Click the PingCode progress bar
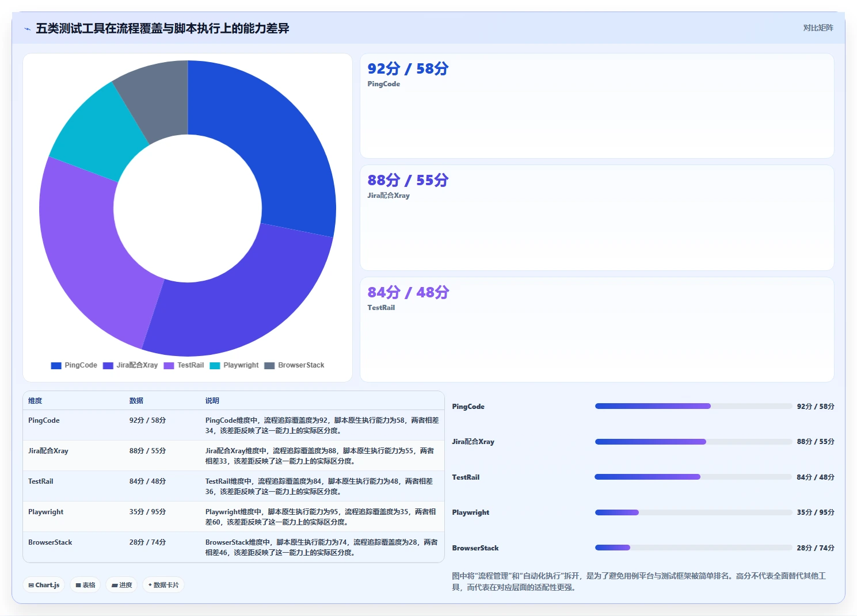Viewport: 857px width, 616px height. coord(694,406)
